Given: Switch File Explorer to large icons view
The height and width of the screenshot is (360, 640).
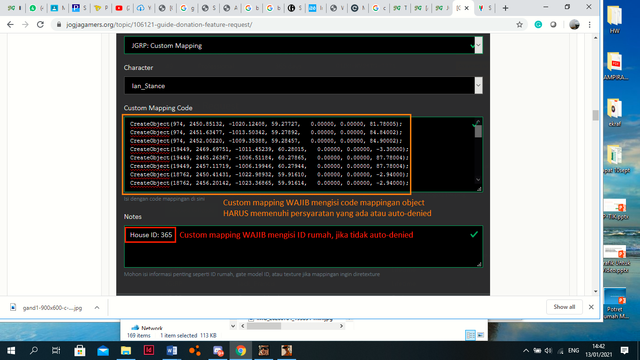Looking at the screenshot, I should click(x=481, y=335).
